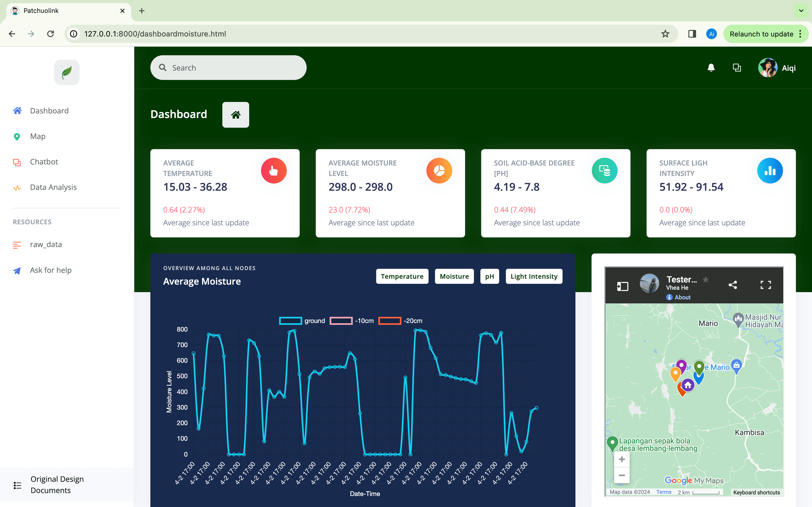The width and height of the screenshot is (812, 507).
Task: Select Data Analysis in the sidebar
Action: tap(53, 187)
